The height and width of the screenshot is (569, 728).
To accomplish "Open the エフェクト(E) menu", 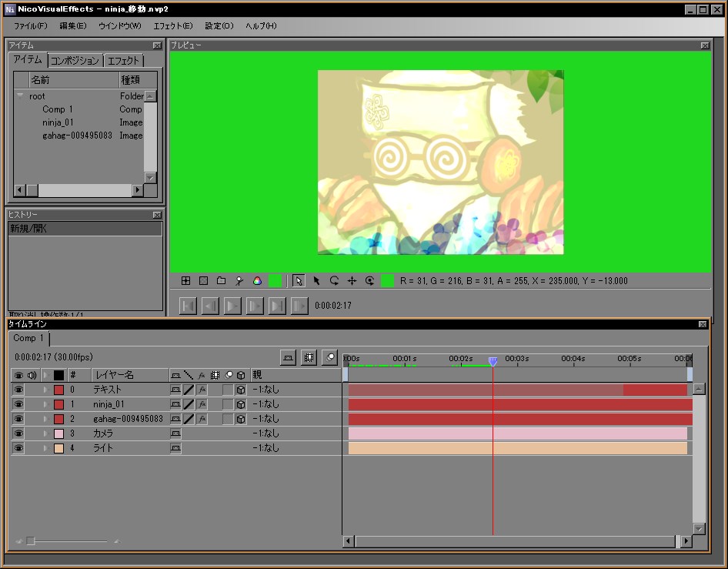I will coord(173,26).
